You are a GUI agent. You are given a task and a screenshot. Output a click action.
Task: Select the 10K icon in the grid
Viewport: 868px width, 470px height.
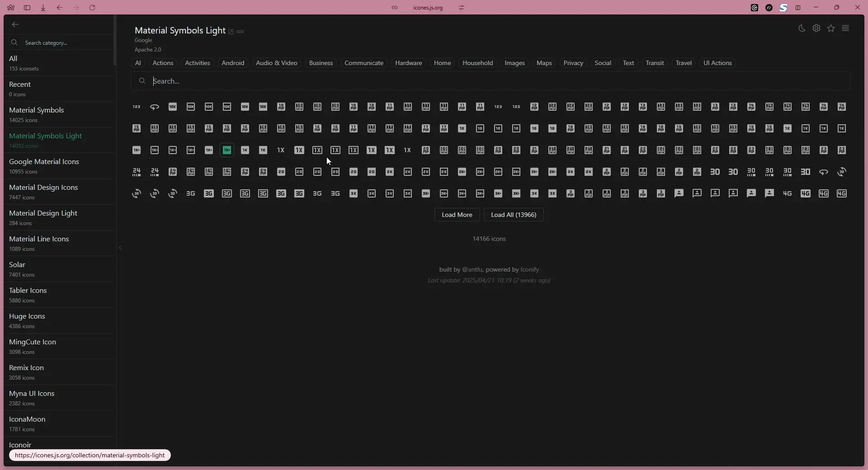tap(172, 107)
